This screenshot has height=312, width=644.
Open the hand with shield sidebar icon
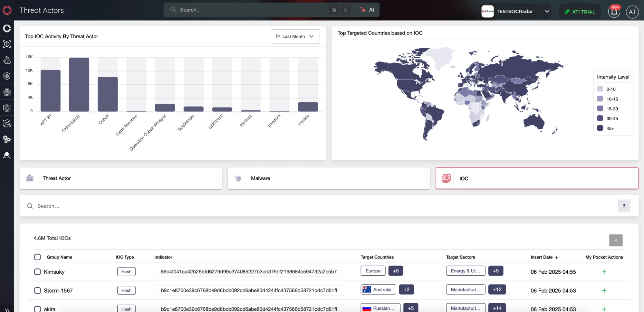click(7, 60)
